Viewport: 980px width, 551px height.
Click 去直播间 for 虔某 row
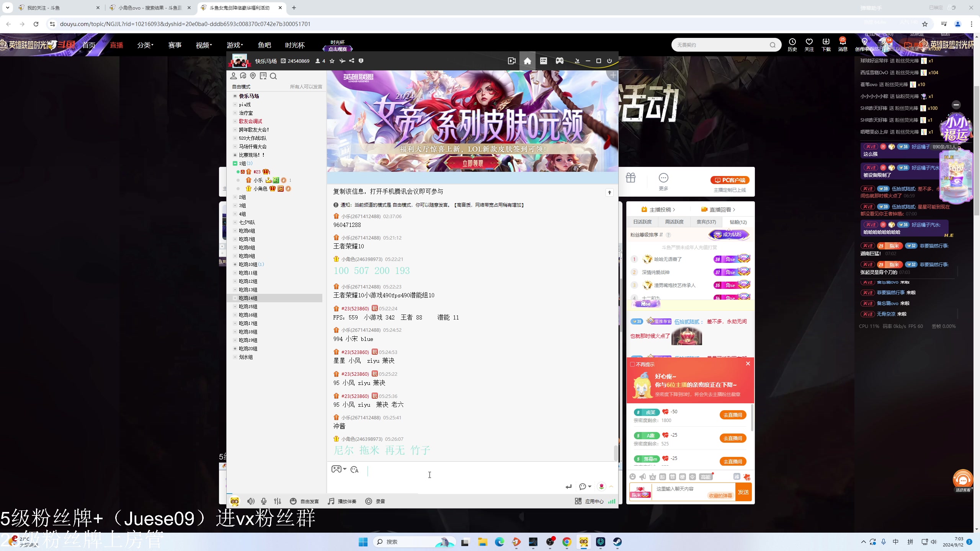[x=733, y=415]
